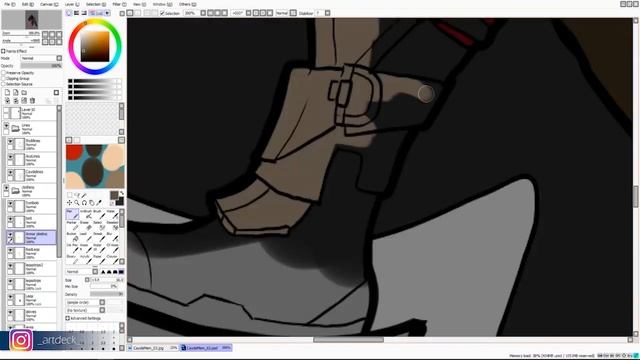
Task: Select the flattest brush edge shape
Action: [121, 272]
